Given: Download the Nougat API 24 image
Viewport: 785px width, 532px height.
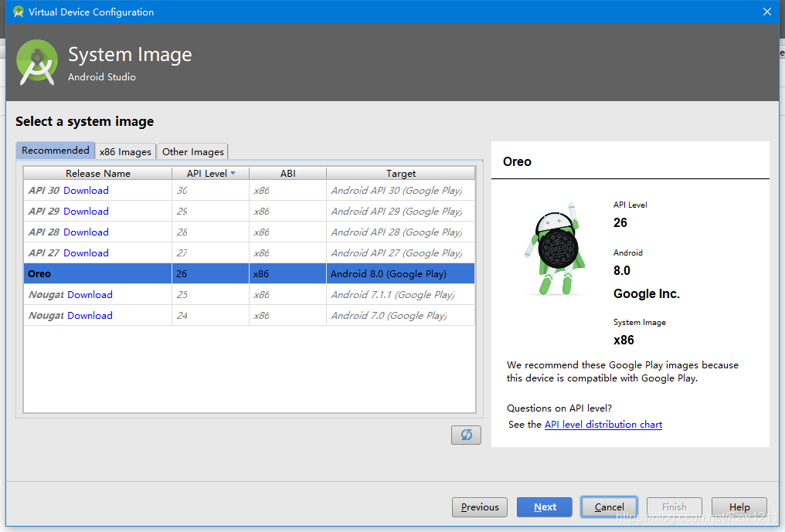Looking at the screenshot, I should point(90,315).
